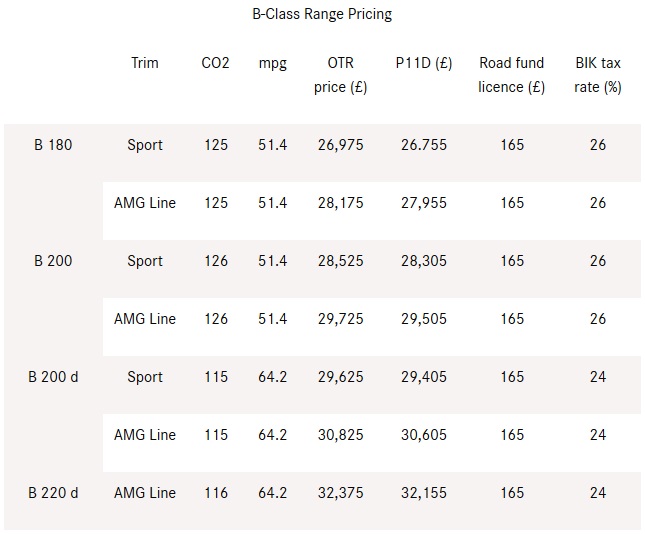Click the CO2 column header
645x534 pixels.
(215, 63)
